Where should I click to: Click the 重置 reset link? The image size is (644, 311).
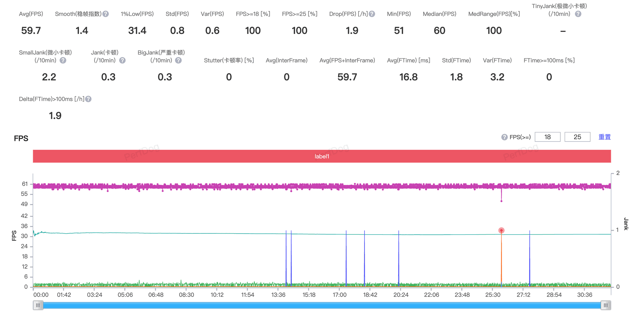(x=604, y=137)
